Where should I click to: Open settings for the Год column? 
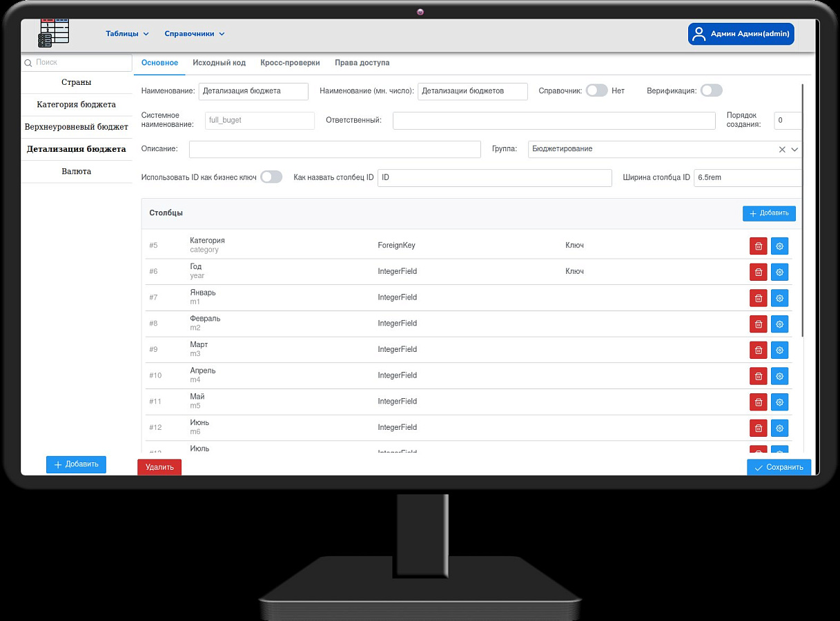click(x=780, y=273)
